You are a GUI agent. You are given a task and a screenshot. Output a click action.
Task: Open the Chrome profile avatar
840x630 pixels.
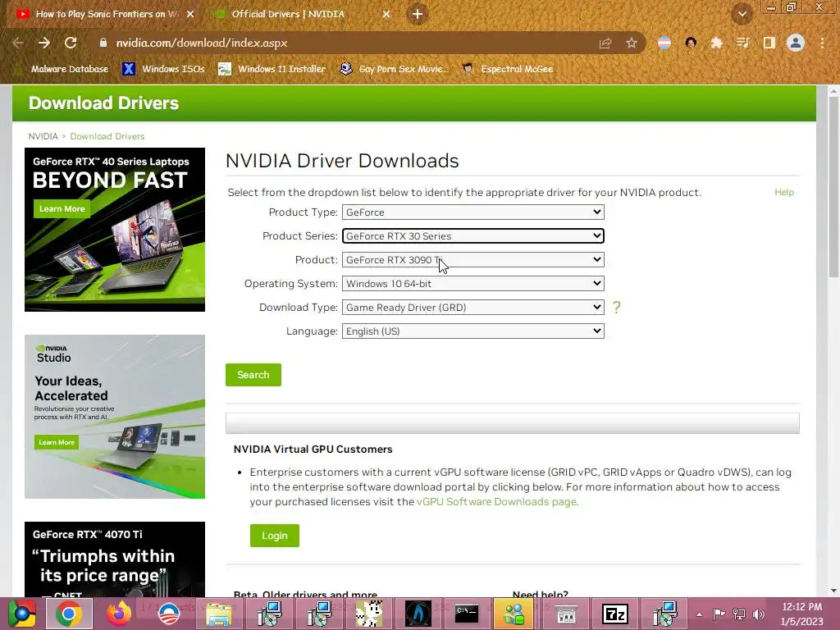point(796,43)
